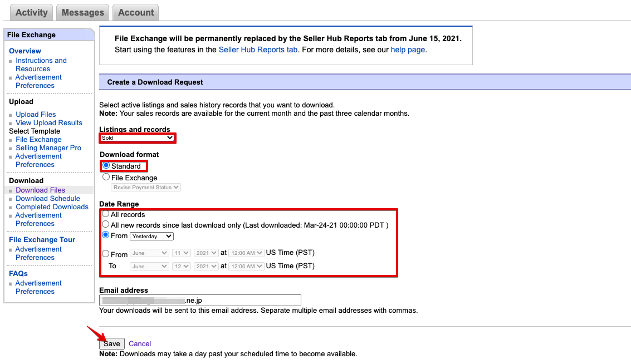Open the Messages tab
Image resolution: width=631 pixels, height=364 pixels.
click(x=83, y=12)
